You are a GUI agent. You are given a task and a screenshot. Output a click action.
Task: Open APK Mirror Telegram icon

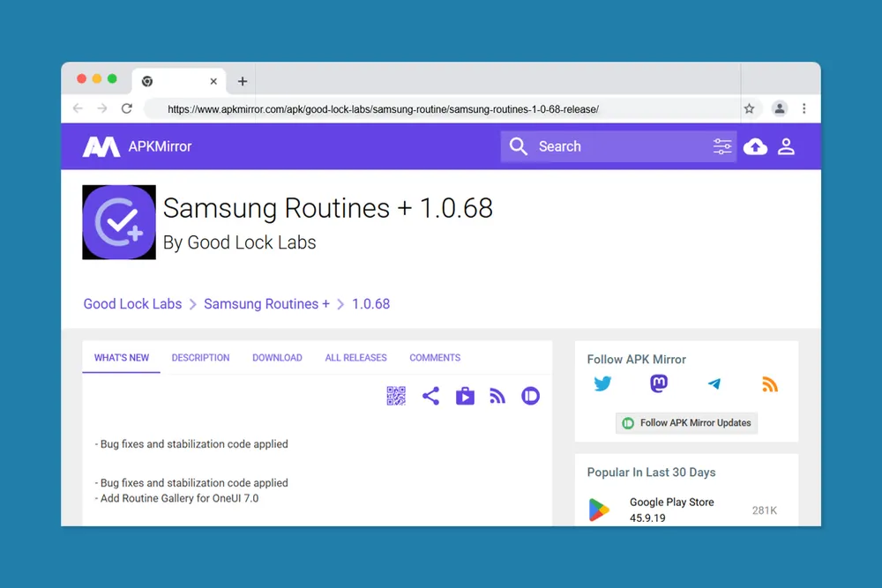click(x=714, y=383)
